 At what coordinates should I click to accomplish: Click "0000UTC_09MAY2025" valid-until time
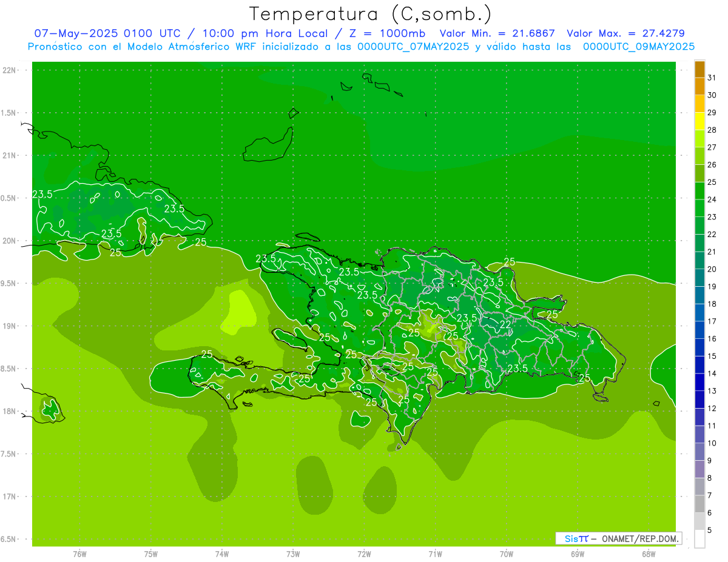tap(639, 47)
